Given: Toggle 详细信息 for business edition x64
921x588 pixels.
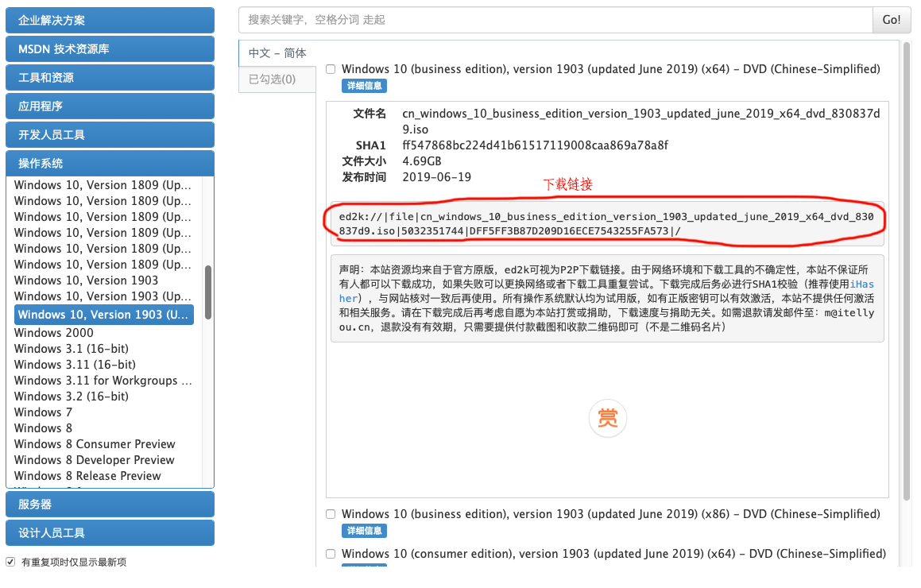Looking at the screenshot, I should click(364, 86).
